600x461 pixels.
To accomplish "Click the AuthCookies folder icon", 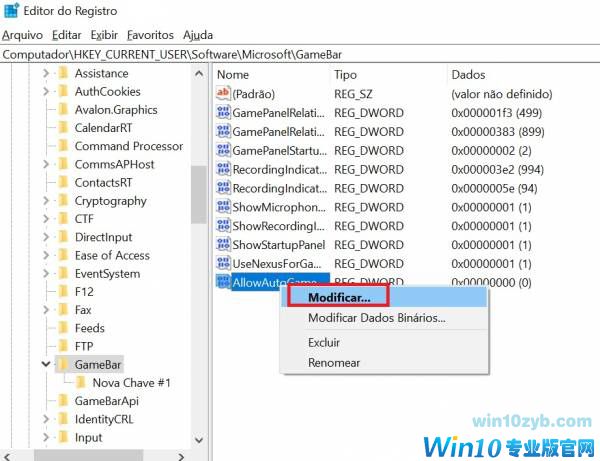I will 64,91.
